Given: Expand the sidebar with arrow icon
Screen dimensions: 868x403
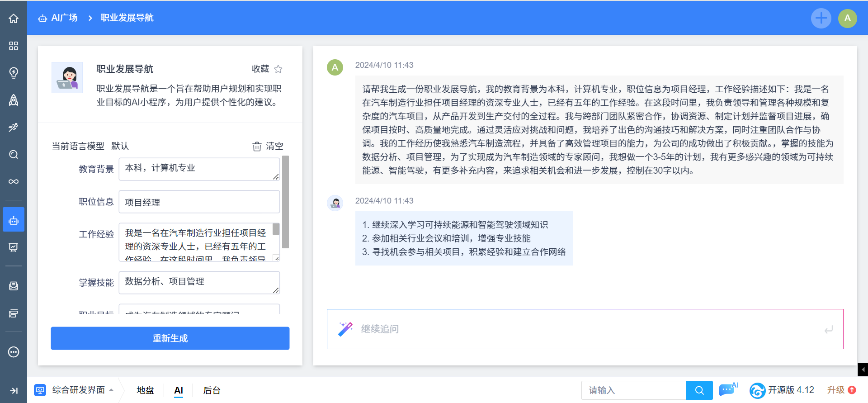Looking at the screenshot, I should 14,391.
